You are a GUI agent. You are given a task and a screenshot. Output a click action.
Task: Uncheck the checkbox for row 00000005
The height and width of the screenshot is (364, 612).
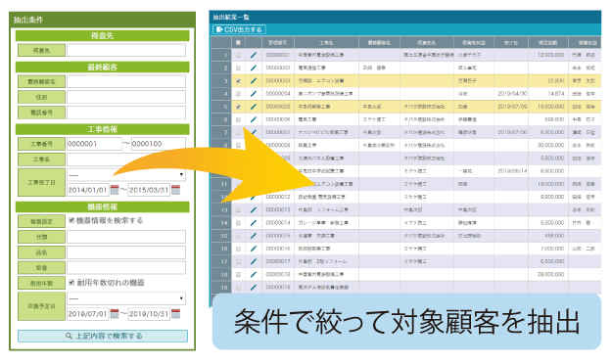click(238, 107)
